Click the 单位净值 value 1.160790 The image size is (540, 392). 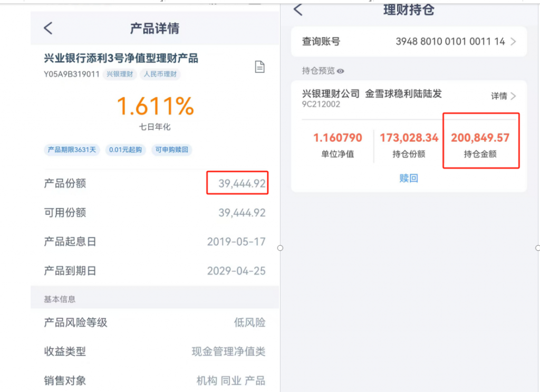337,138
